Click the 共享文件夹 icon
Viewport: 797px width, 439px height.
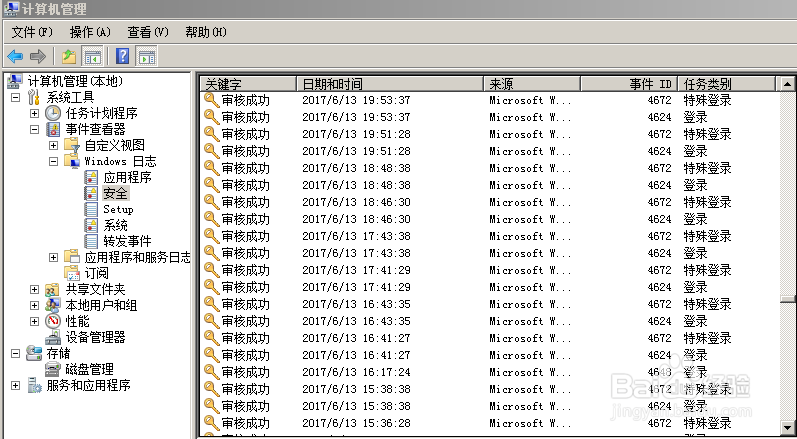click(x=53, y=289)
